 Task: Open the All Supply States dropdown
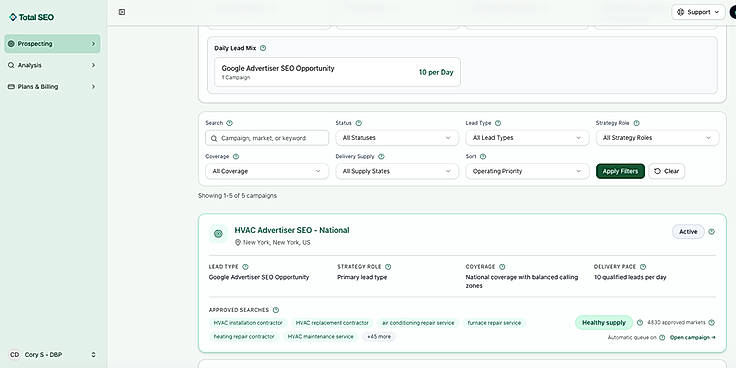click(397, 171)
